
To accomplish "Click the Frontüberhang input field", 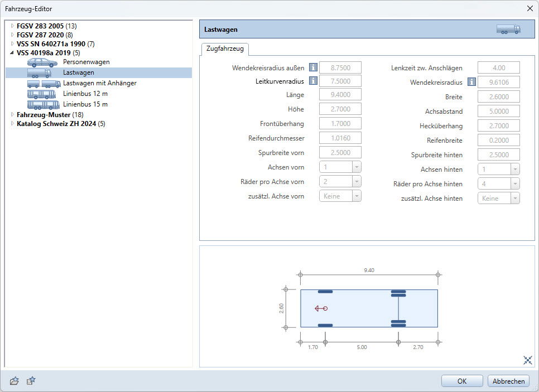I will (340, 123).
